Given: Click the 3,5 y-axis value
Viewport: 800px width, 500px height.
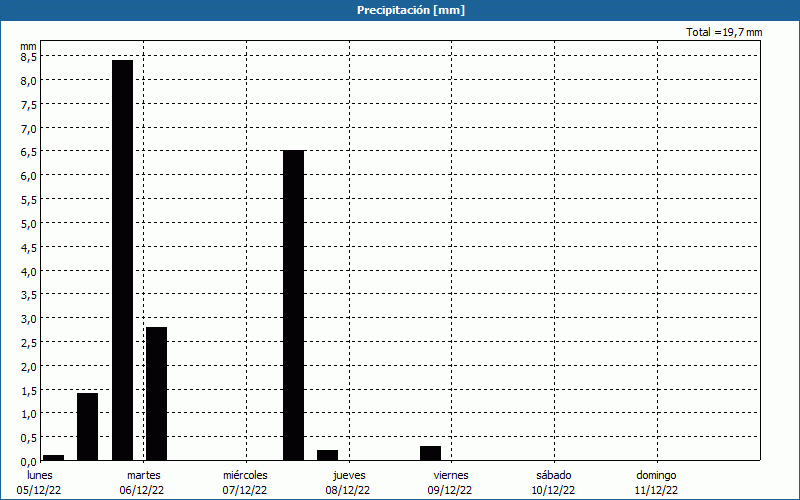Looking at the screenshot, I should tap(29, 295).
